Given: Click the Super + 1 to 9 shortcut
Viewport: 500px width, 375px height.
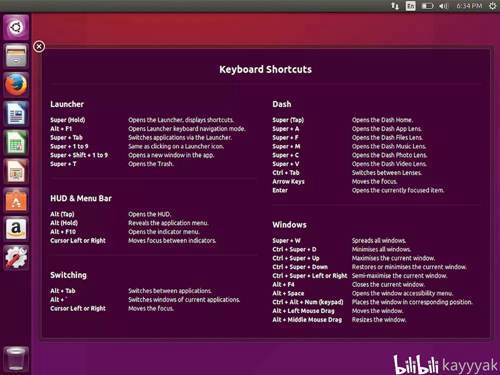Looking at the screenshot, I should [69, 146].
